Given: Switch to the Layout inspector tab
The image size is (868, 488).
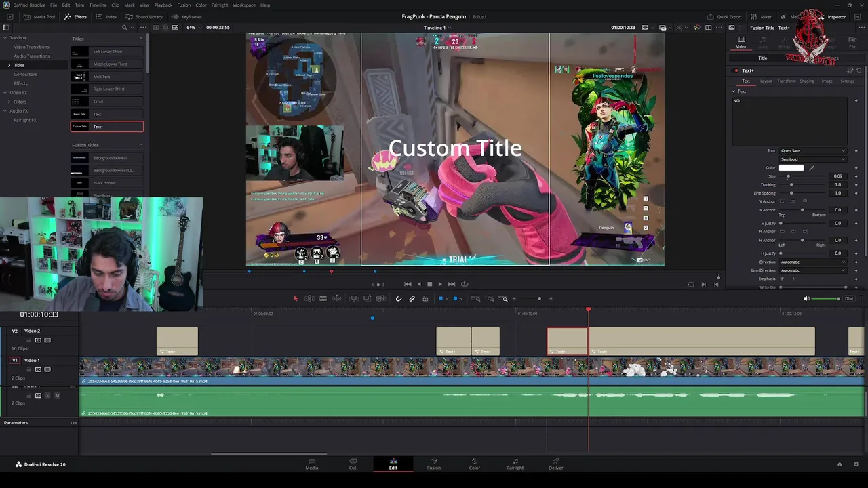Looking at the screenshot, I should coord(766,81).
